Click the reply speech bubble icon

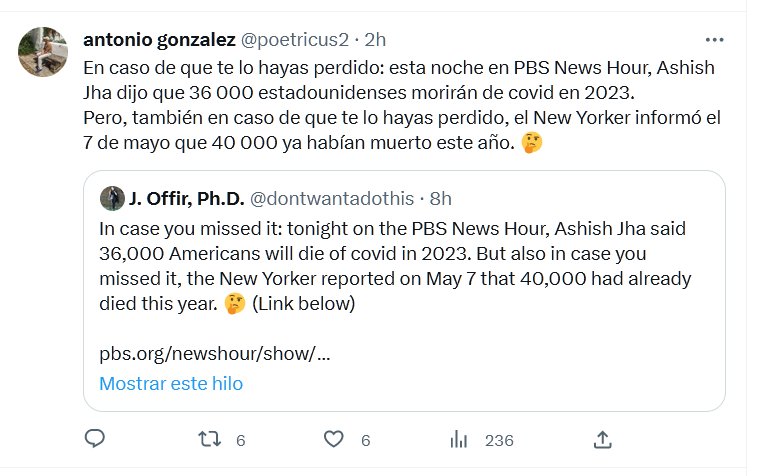(x=95, y=439)
